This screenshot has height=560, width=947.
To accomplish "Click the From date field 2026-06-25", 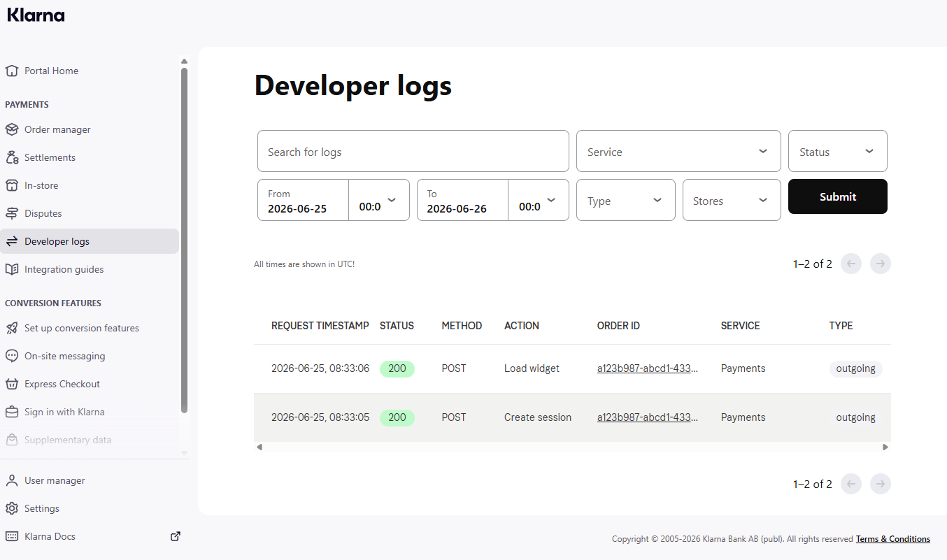I will (x=303, y=200).
